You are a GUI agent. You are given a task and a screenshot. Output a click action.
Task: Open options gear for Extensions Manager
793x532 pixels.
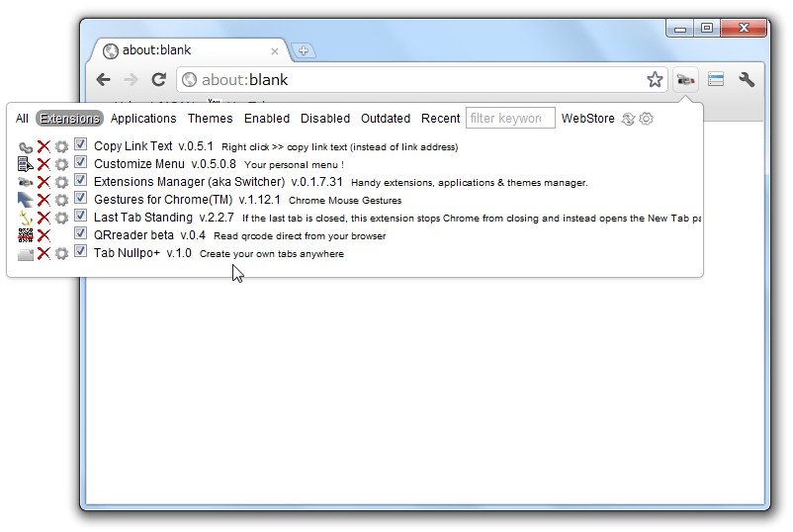pos(61,182)
